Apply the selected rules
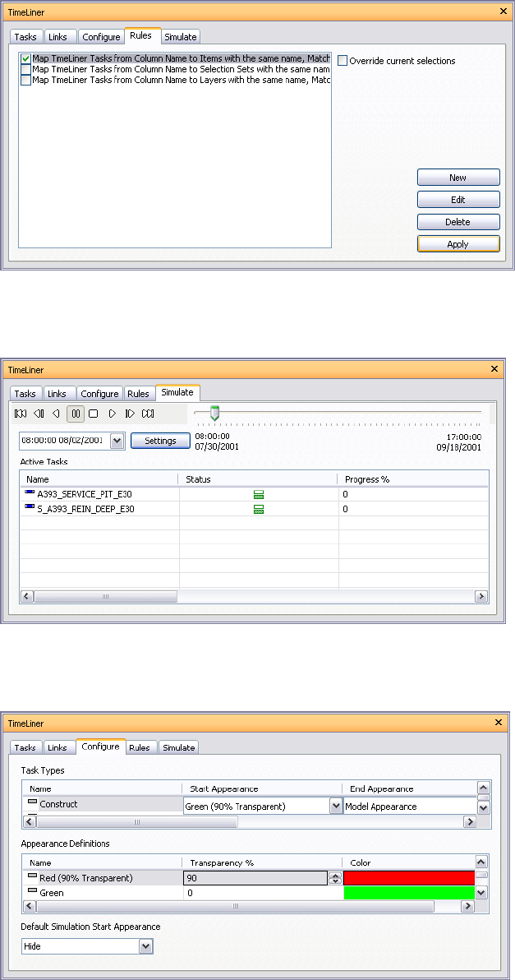Image resolution: width=515 pixels, height=980 pixels. click(458, 243)
